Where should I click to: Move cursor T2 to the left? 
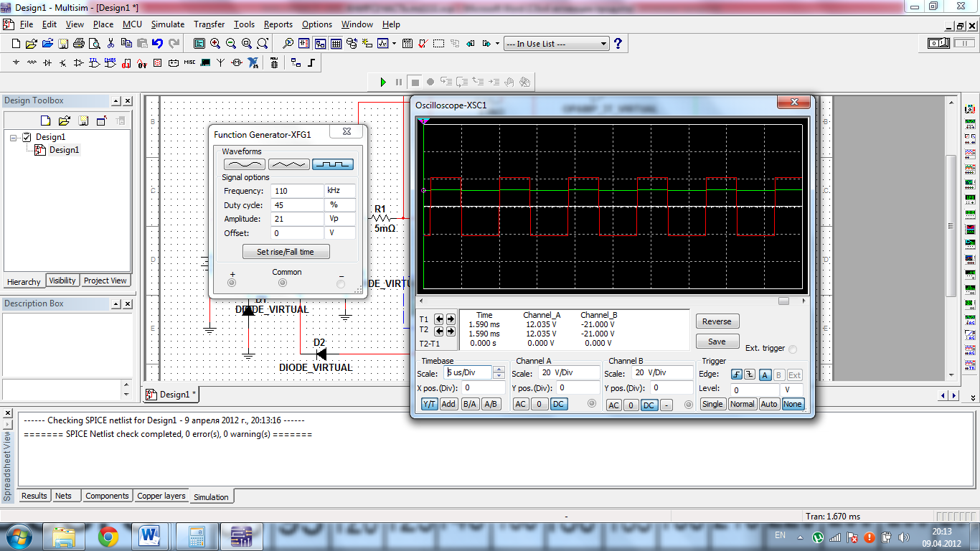439,331
